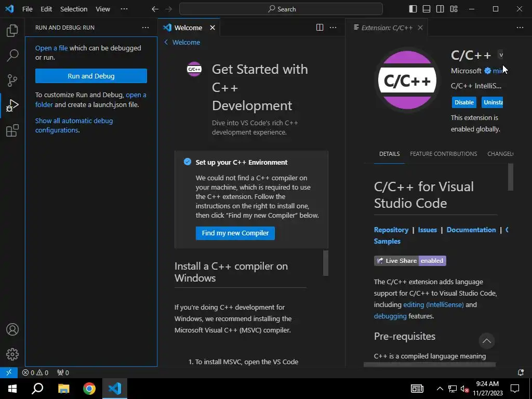Open the Manage gear icon
Viewport: 532px width, 399px height.
12,354
